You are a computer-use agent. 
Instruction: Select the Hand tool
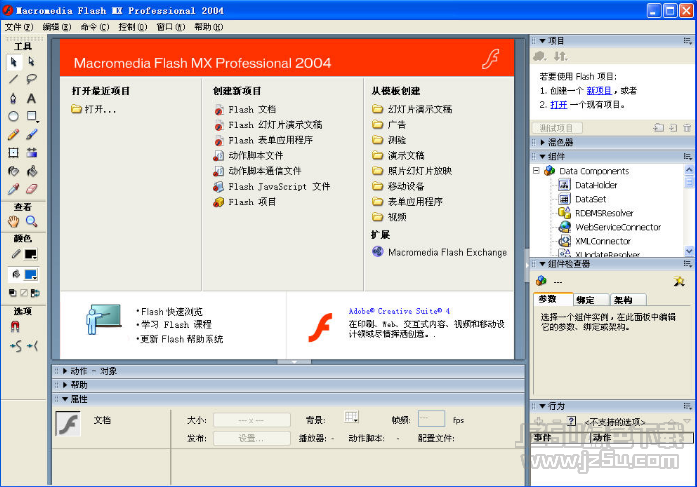point(13,221)
